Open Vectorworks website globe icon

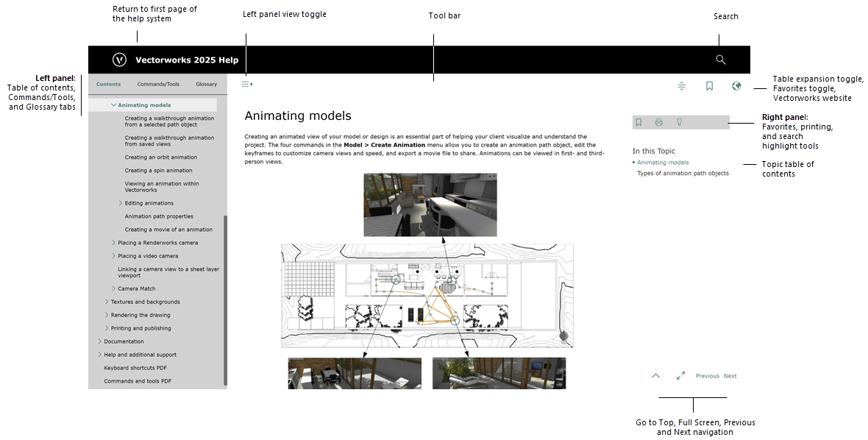[x=736, y=86]
